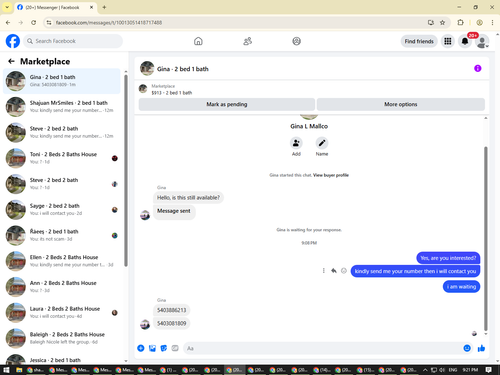This screenshot has height=375, width=500.
Task: Click the Find friends button
Action: (419, 41)
